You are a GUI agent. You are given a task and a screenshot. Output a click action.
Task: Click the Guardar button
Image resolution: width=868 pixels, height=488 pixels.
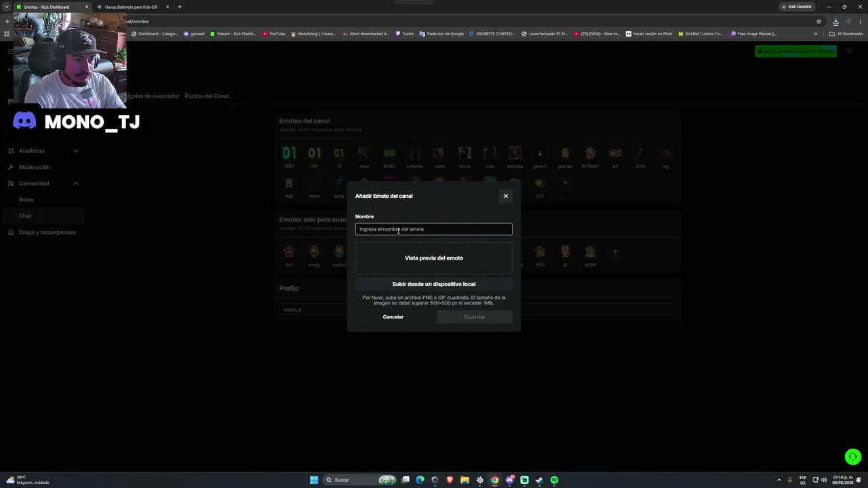click(x=475, y=317)
